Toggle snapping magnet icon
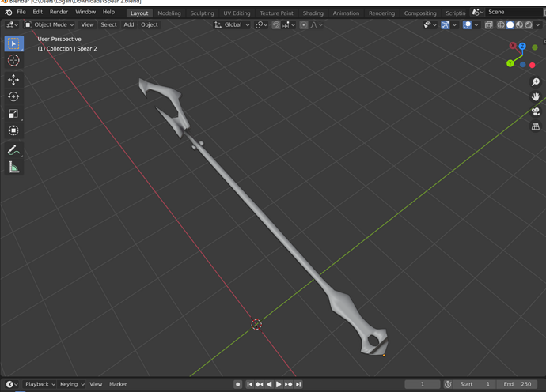 pyautogui.click(x=276, y=25)
